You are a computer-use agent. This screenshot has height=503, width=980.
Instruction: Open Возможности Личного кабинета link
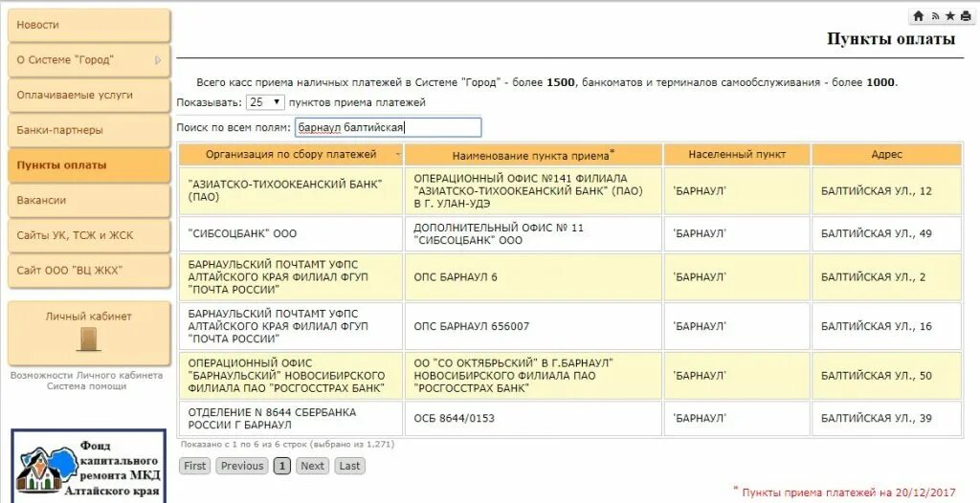click(86, 376)
